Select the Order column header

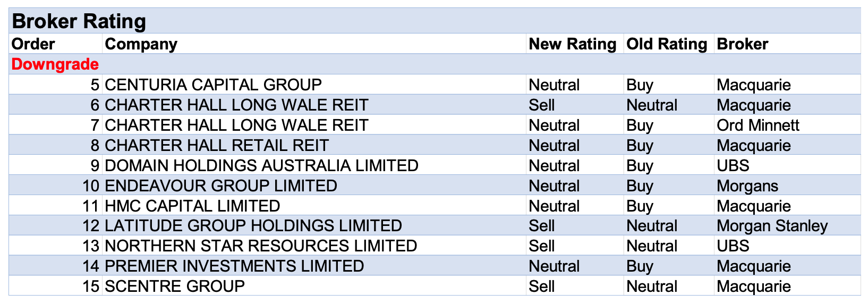tap(33, 44)
